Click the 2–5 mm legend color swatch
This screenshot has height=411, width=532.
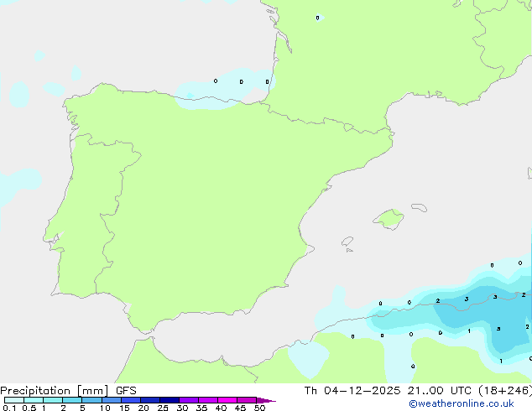point(72,400)
